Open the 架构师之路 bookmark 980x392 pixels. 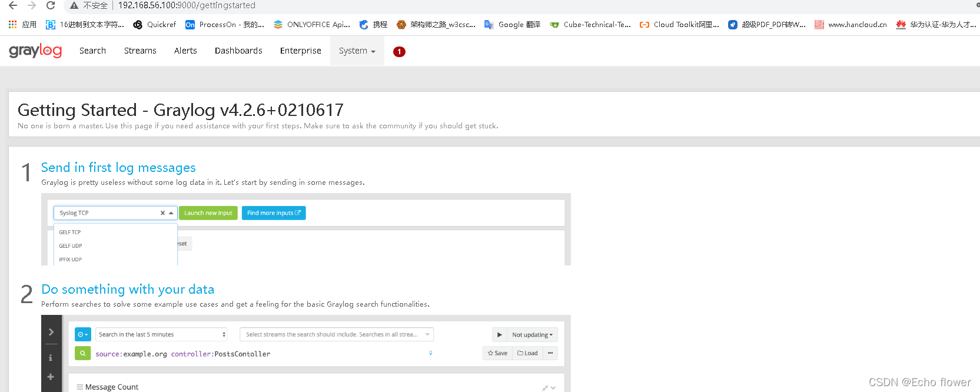pos(436,24)
